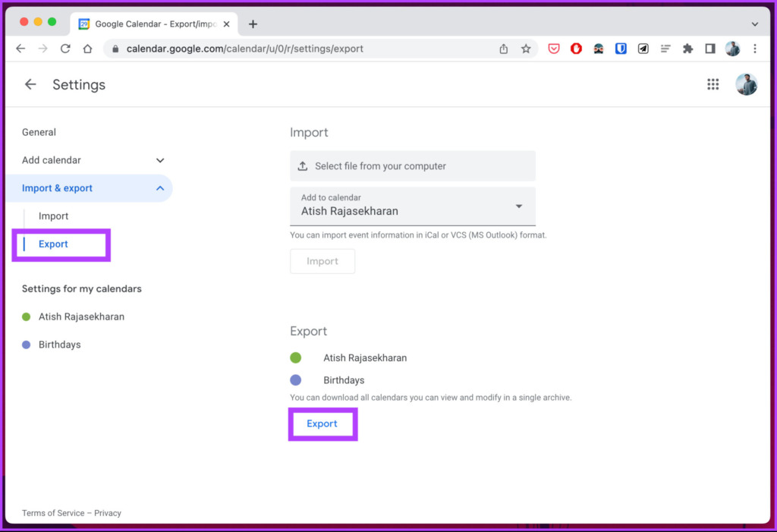This screenshot has width=777, height=532.
Task: Open the tab search dropdown arrow
Action: coord(755,24)
